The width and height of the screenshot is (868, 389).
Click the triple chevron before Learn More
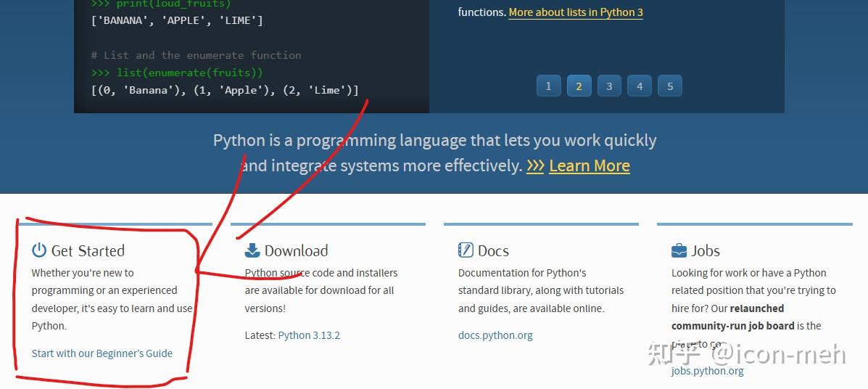535,165
